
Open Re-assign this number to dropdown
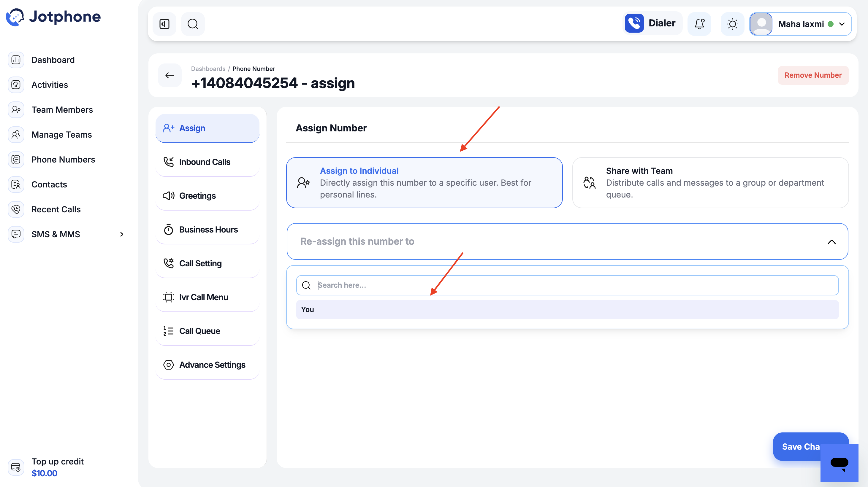click(567, 241)
